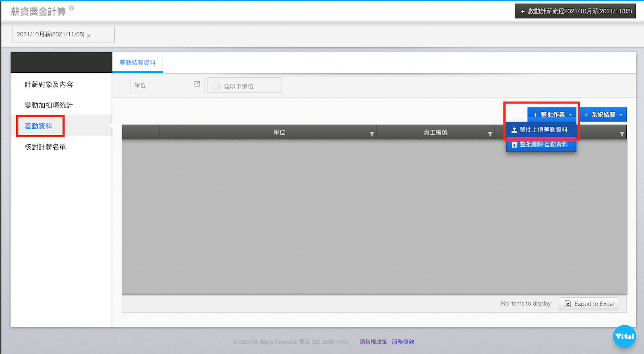Expand 系統結算 dropdown button

603,115
